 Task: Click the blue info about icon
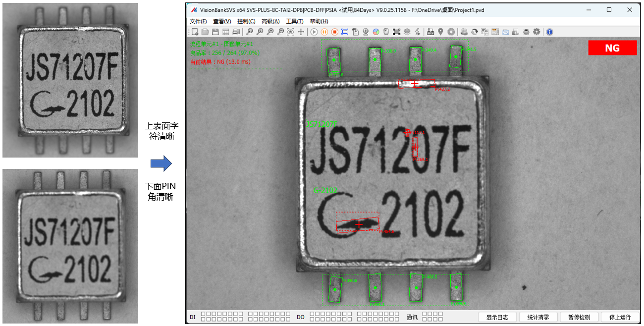[x=549, y=32]
